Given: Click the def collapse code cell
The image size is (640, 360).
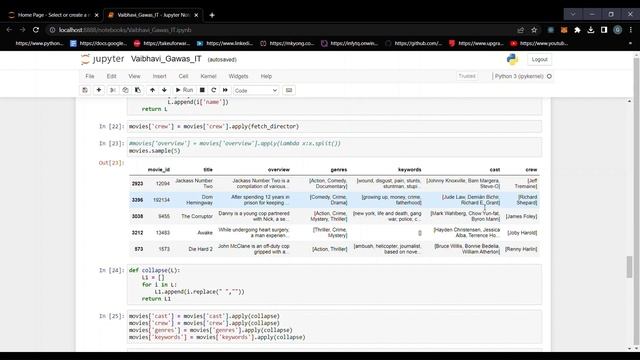Looking at the screenshot, I should [334, 284].
